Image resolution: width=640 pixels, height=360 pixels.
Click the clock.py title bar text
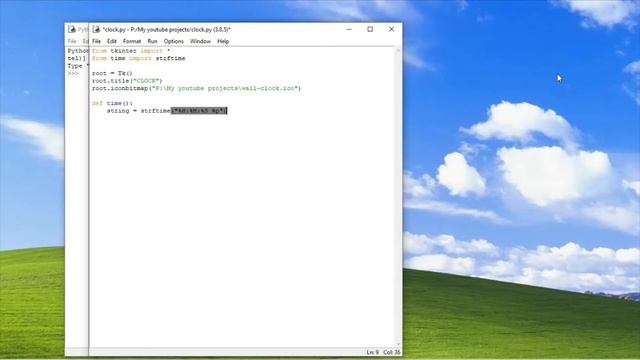167,29
